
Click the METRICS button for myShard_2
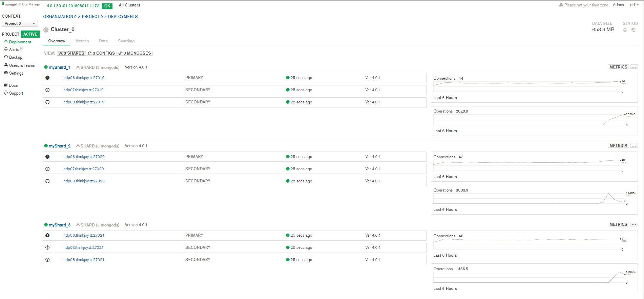click(618, 146)
